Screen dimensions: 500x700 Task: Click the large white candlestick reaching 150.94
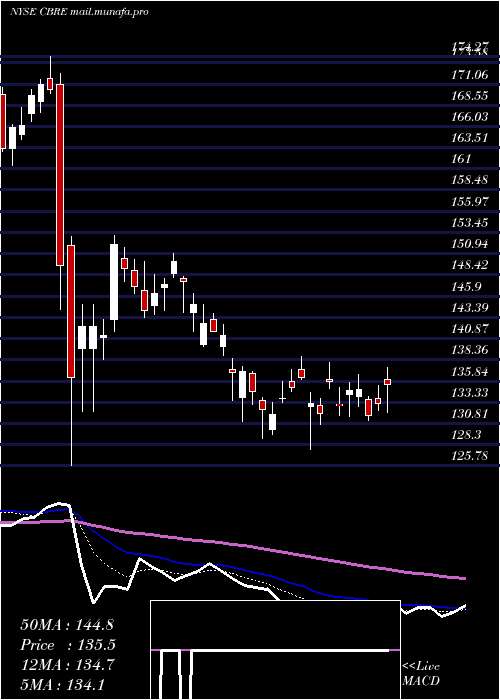(x=114, y=282)
